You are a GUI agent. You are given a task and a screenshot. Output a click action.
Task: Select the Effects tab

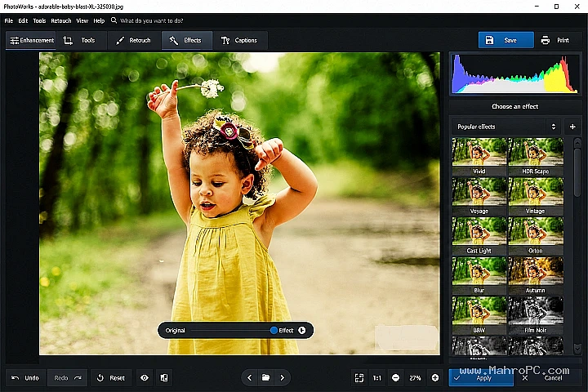pyautogui.click(x=187, y=40)
